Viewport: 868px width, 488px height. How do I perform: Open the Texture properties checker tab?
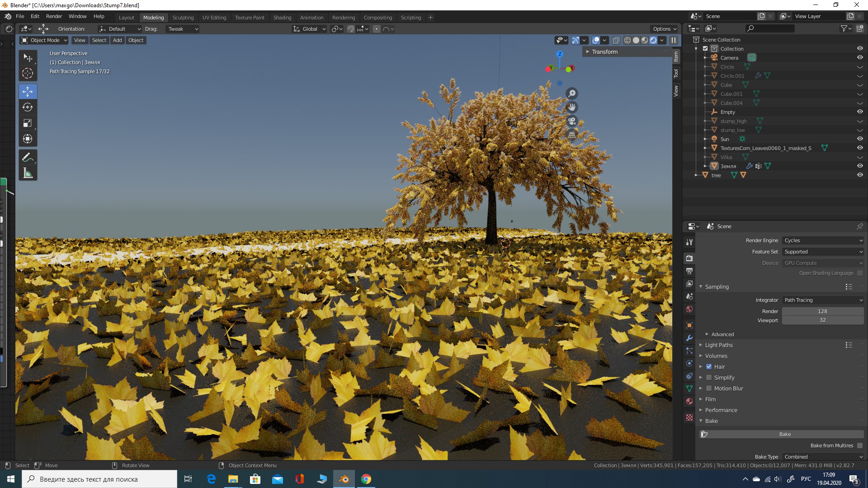click(689, 418)
